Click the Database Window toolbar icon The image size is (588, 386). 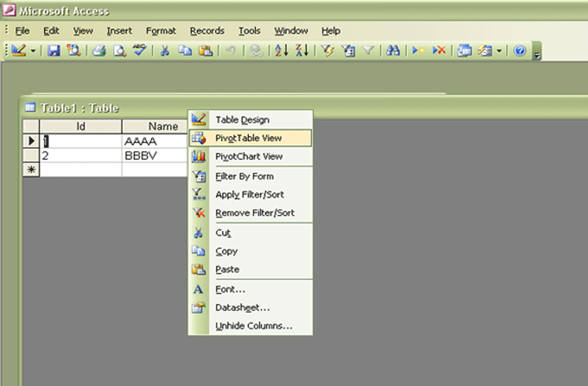[x=464, y=50]
